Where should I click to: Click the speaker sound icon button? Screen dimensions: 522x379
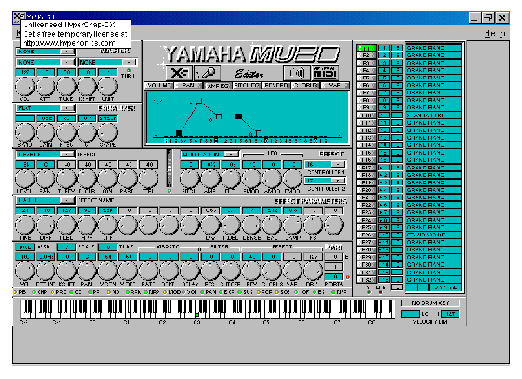pyautogui.click(x=296, y=73)
